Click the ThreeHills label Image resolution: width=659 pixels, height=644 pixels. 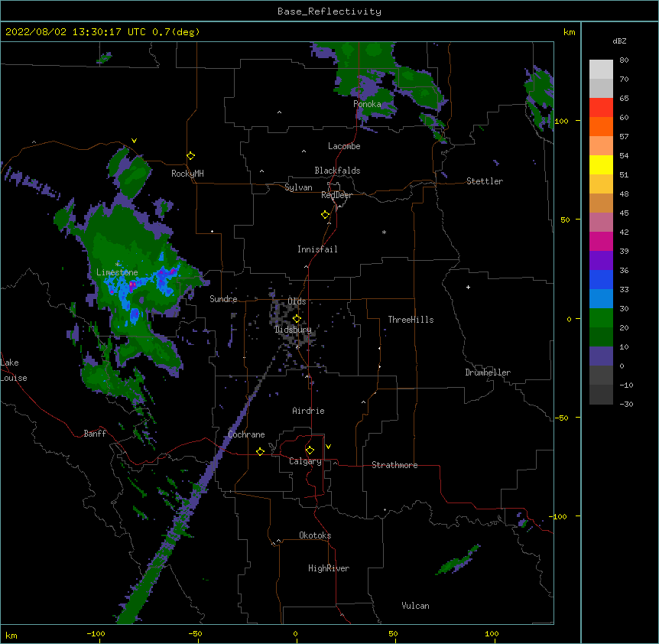coord(411,320)
